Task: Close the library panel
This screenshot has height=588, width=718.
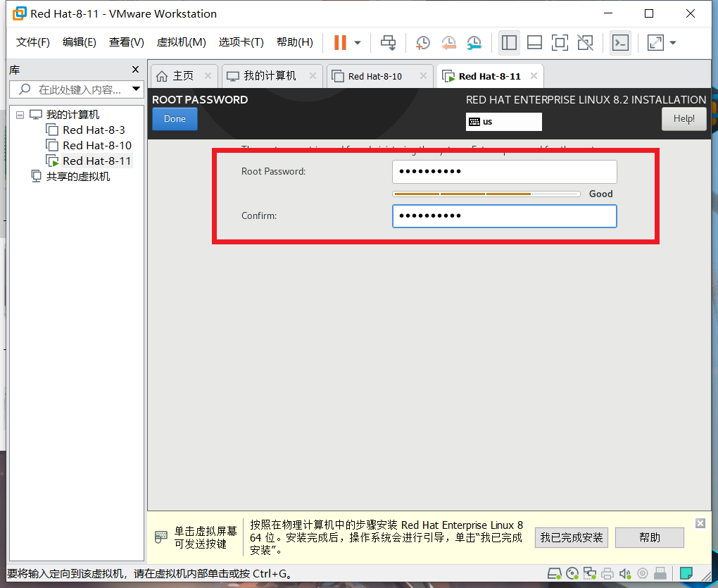Action: coord(136,69)
